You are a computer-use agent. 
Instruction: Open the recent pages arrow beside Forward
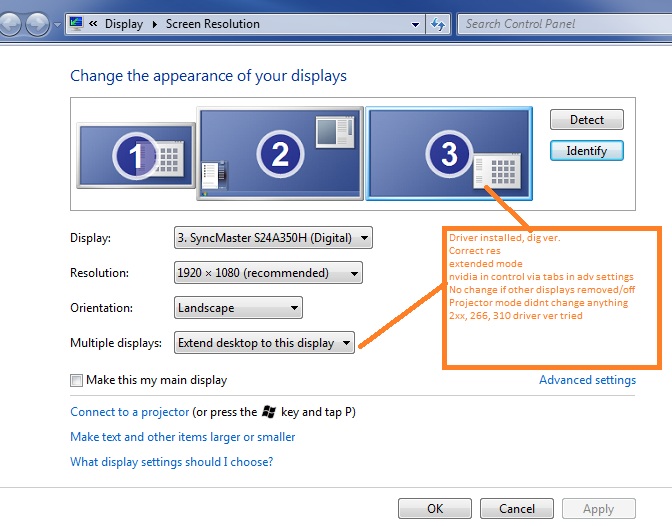click(57, 25)
